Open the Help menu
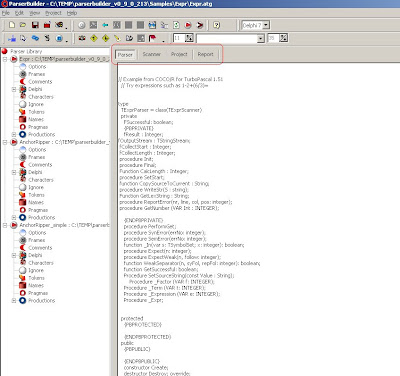Screen dimensions: 400x376 72,13
